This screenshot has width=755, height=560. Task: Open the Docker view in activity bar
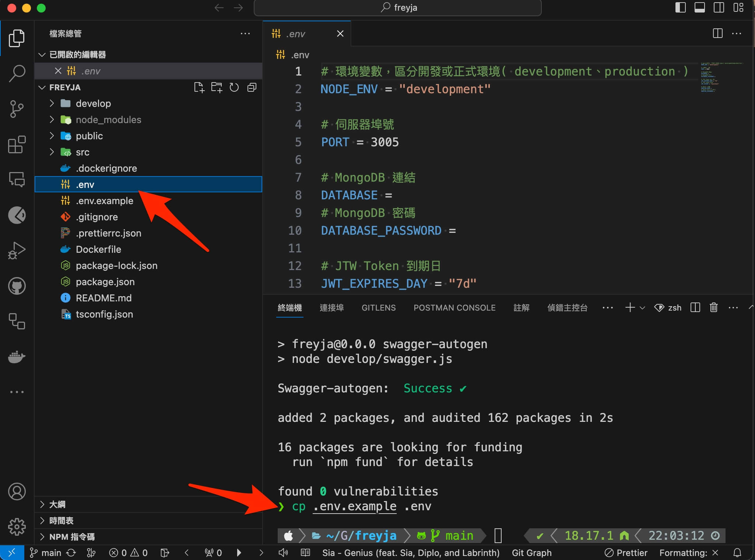pos(17,356)
